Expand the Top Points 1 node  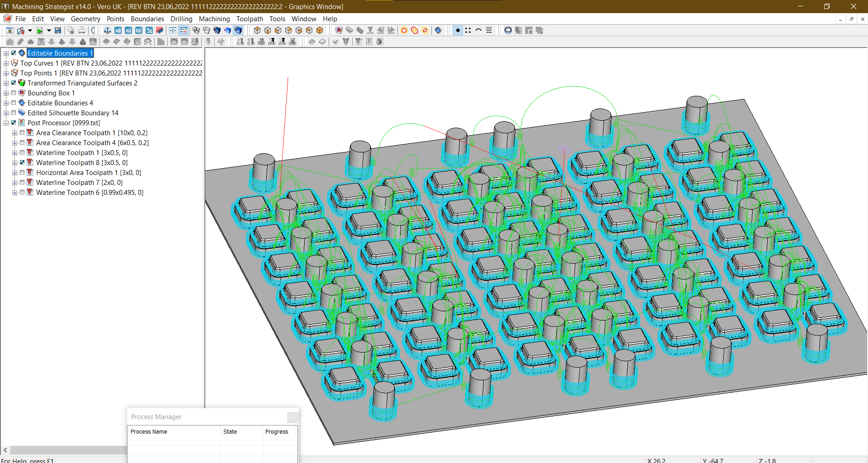[6, 73]
